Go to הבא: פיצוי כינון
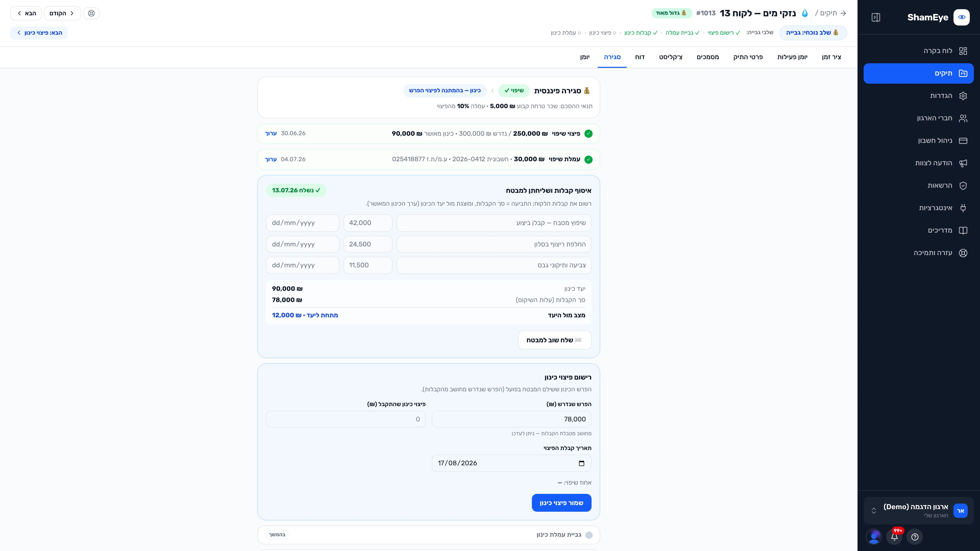Screen dimensions: 980x551 tap(39, 33)
